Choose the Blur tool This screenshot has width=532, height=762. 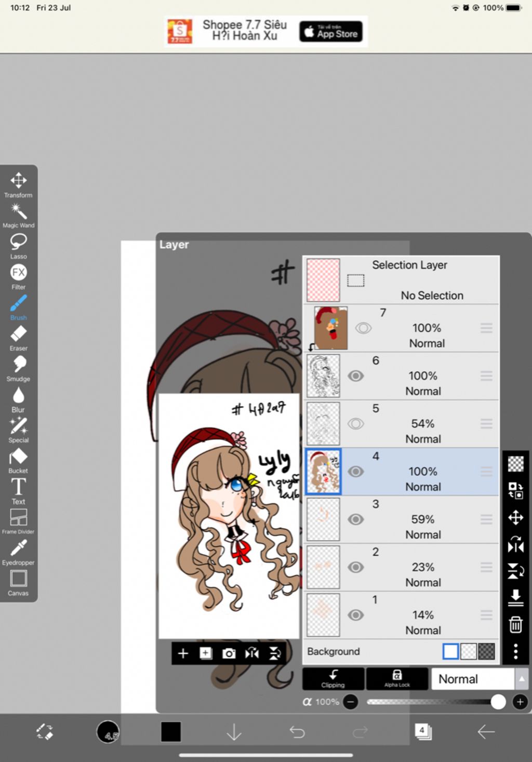click(18, 399)
